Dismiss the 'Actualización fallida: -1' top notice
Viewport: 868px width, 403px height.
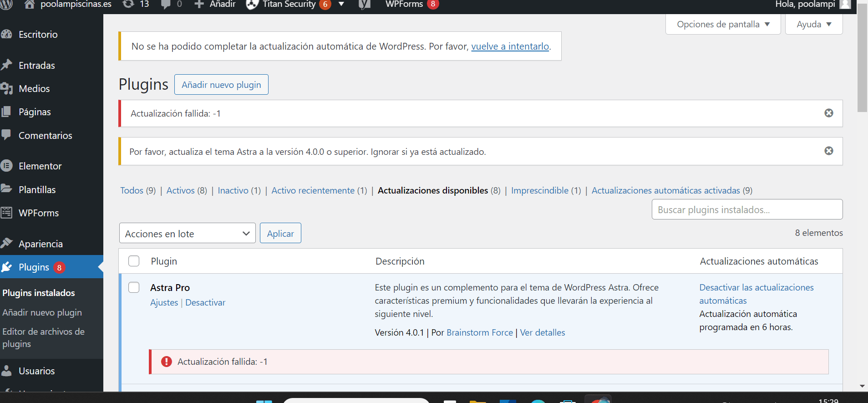tap(829, 113)
